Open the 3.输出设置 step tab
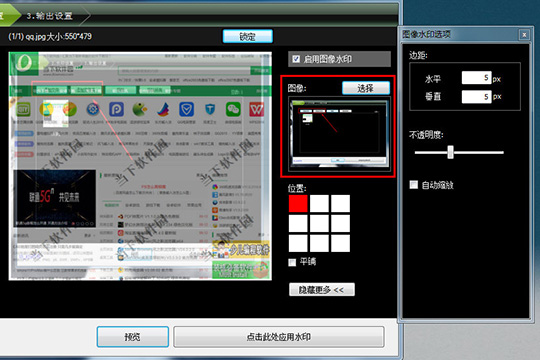The width and height of the screenshot is (540, 360). pyautogui.click(x=50, y=16)
